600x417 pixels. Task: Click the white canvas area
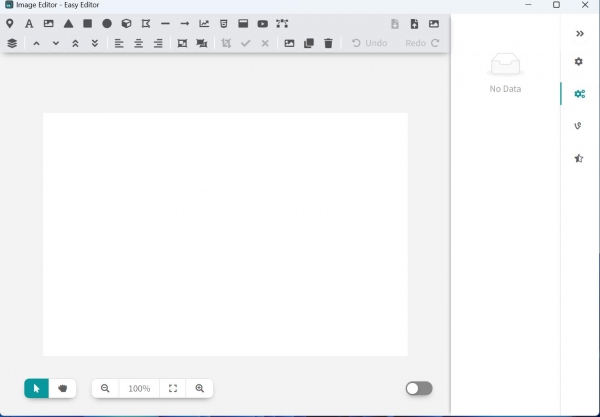[225, 235]
